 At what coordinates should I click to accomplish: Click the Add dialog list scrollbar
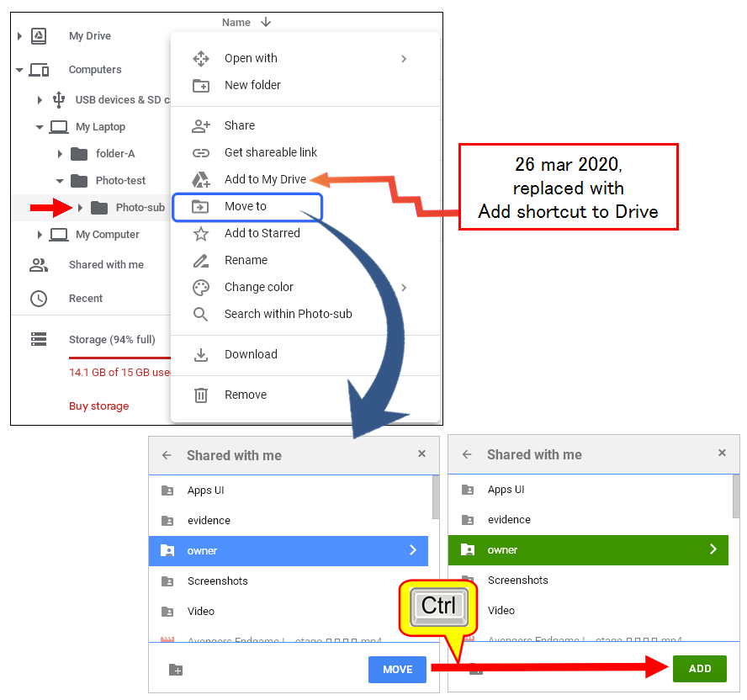(736, 496)
